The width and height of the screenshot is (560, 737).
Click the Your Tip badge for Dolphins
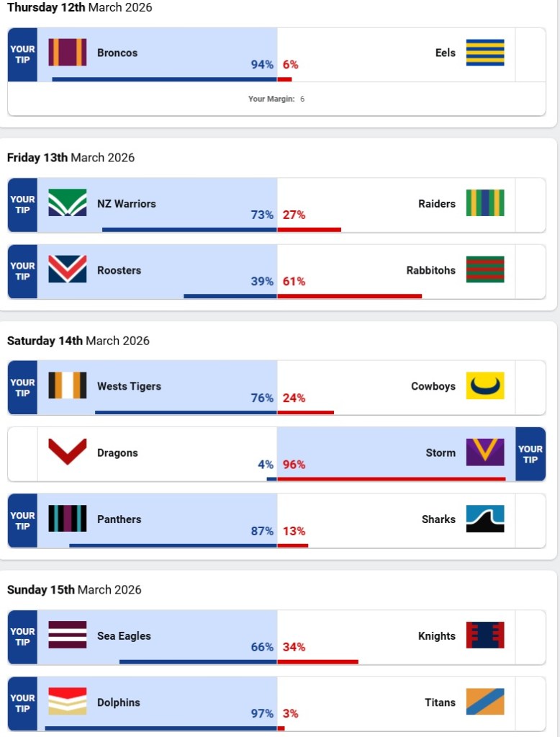click(22, 703)
